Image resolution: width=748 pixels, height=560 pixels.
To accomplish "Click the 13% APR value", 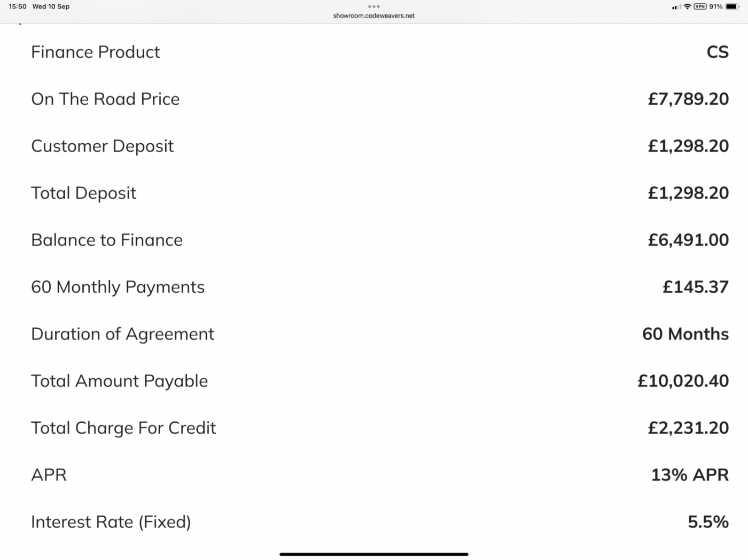I will point(690,475).
